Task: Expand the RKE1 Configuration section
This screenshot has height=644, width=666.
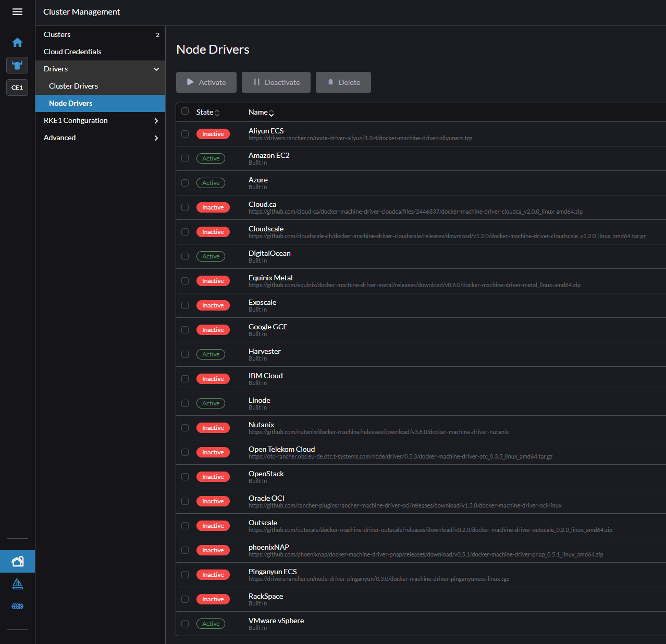Action: coord(156,120)
